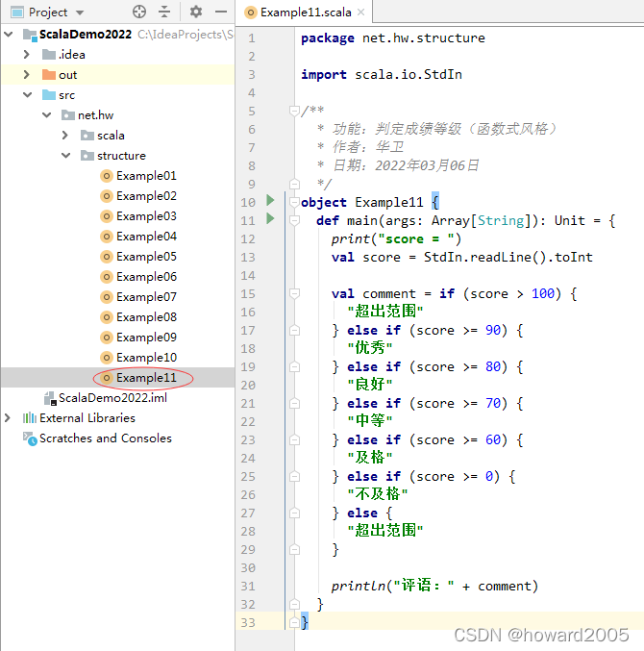Collapse the structure package

tap(66, 155)
